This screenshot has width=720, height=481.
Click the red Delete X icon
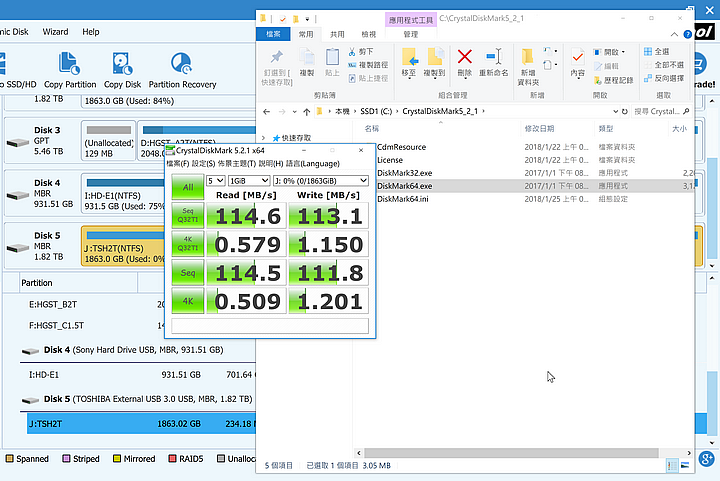click(x=465, y=57)
